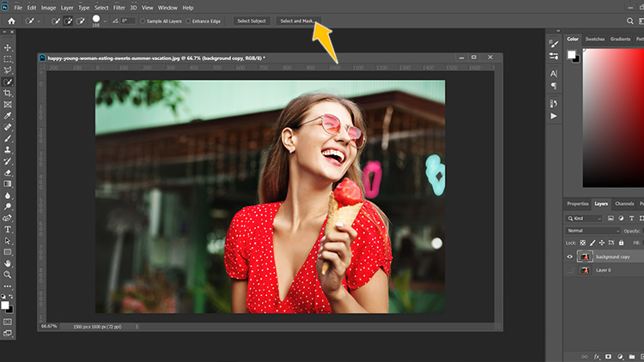
Task: Select the Move tool
Action: pyautogui.click(x=8, y=48)
